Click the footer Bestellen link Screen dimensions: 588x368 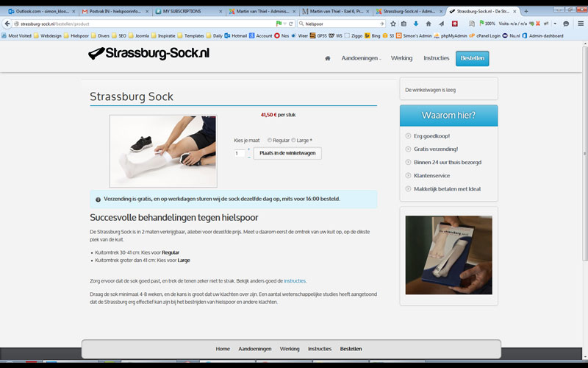(x=351, y=349)
